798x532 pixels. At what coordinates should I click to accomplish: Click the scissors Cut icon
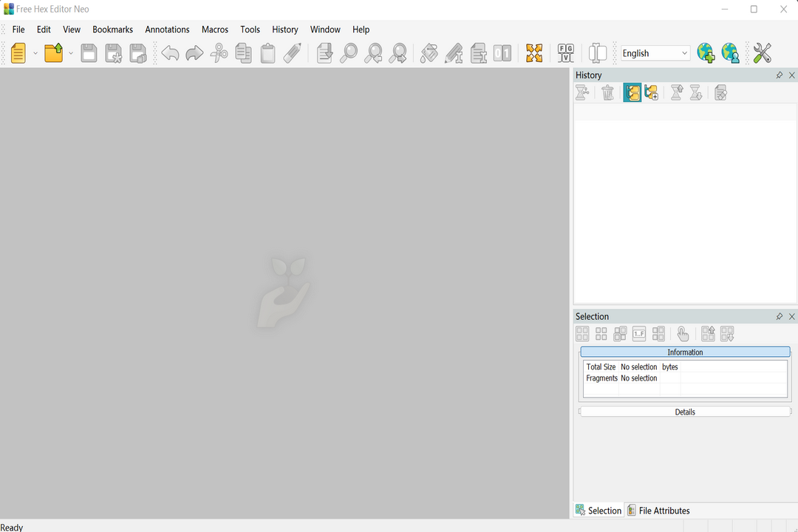pos(219,53)
